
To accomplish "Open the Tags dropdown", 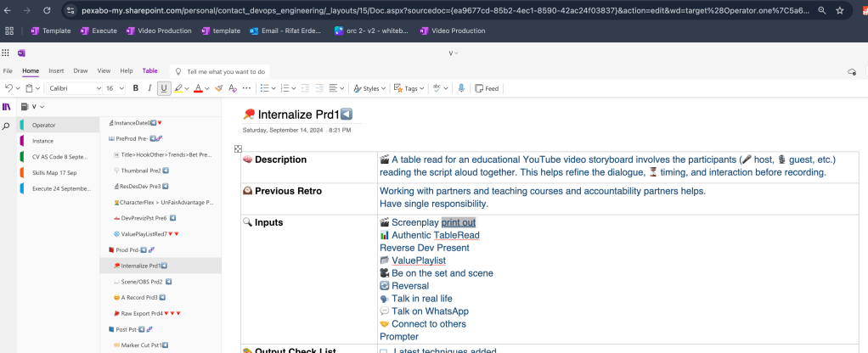I will tap(409, 88).
